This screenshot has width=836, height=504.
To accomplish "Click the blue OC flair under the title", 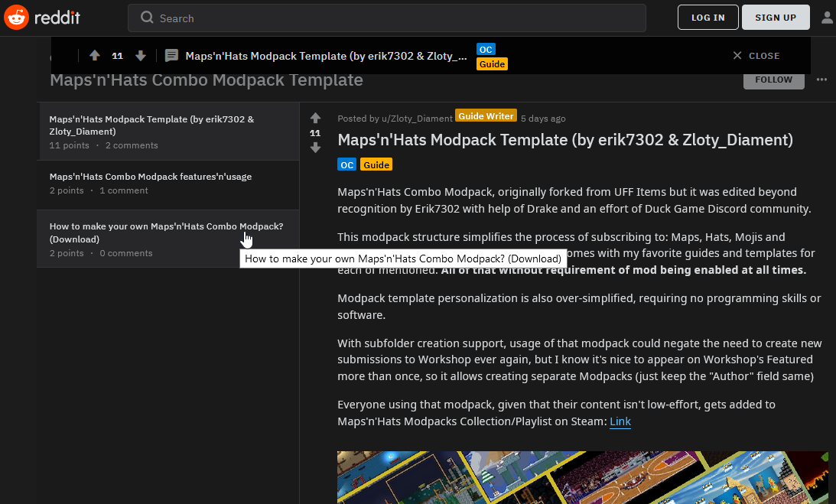I will coord(346,164).
